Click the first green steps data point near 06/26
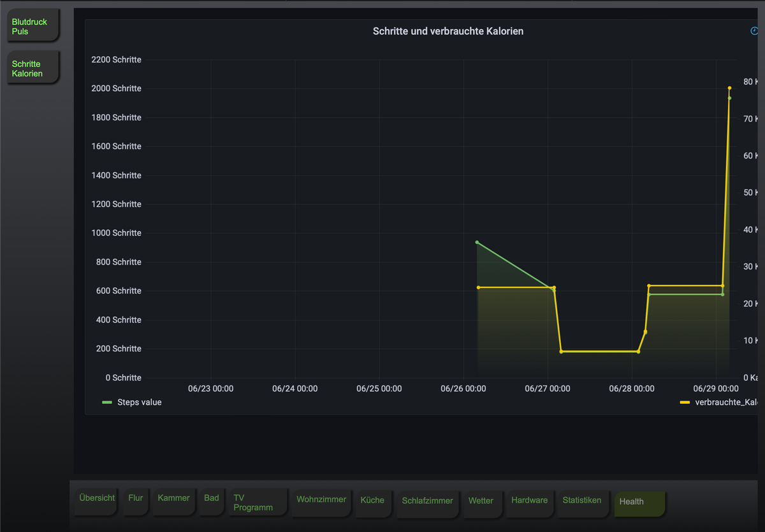 pyautogui.click(x=477, y=242)
